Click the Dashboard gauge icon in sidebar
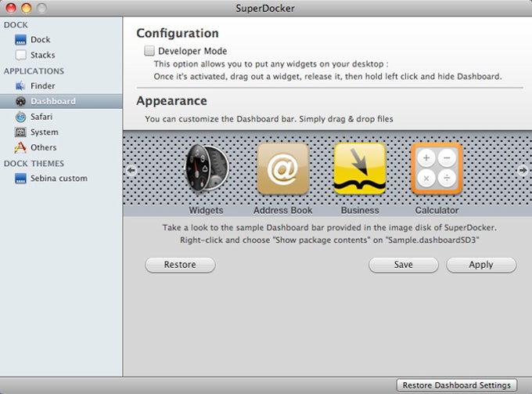 (20, 101)
